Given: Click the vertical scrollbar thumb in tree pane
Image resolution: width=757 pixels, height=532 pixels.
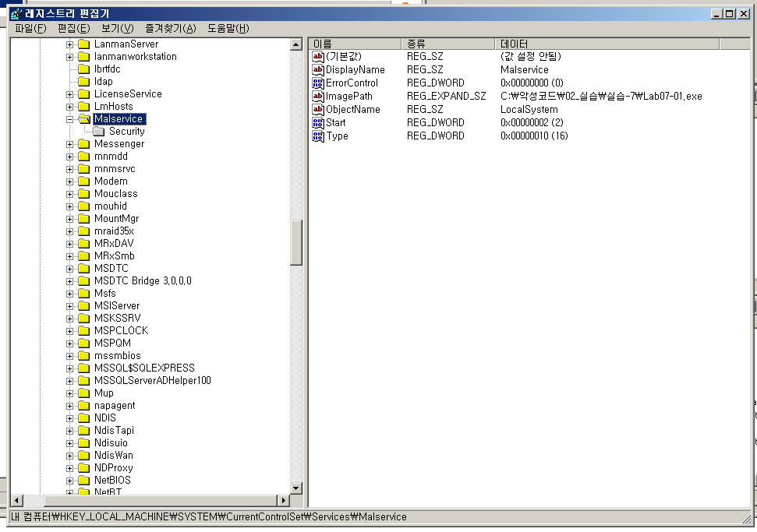Looking at the screenshot, I should tap(296, 242).
